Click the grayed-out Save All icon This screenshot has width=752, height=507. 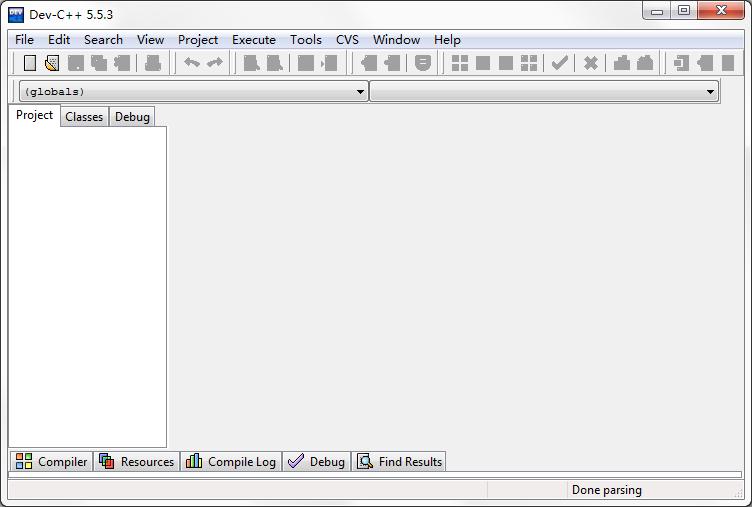[99, 63]
